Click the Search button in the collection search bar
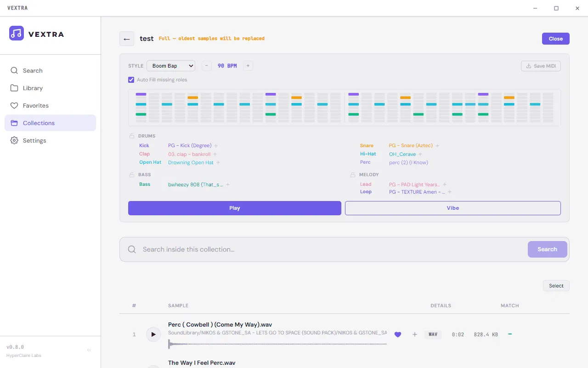 547,249
